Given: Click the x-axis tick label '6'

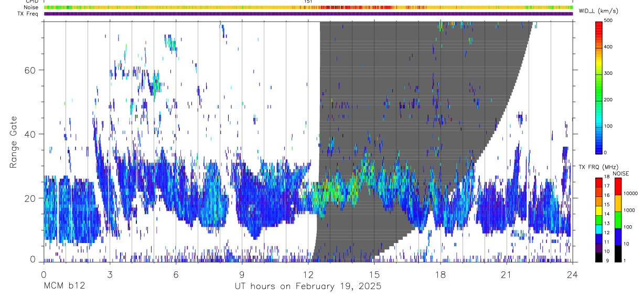Looking at the screenshot, I should [x=176, y=274].
